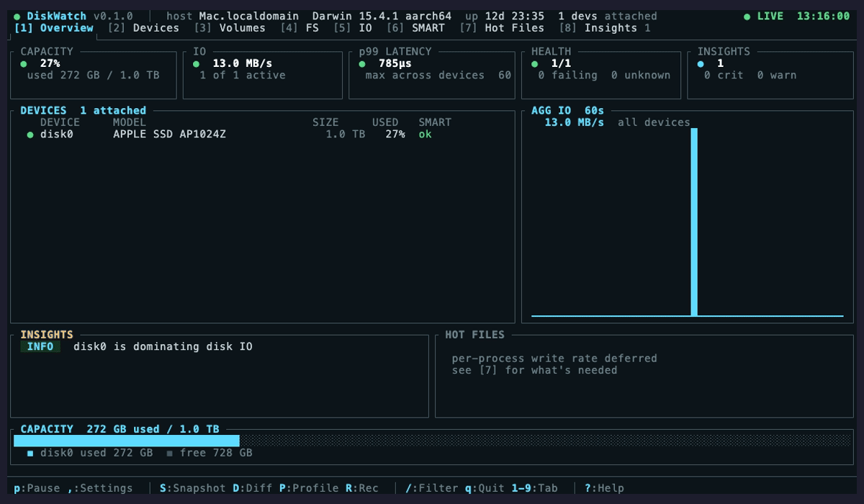
Task: Click the host Mac.localdomain text
Action: [233, 16]
